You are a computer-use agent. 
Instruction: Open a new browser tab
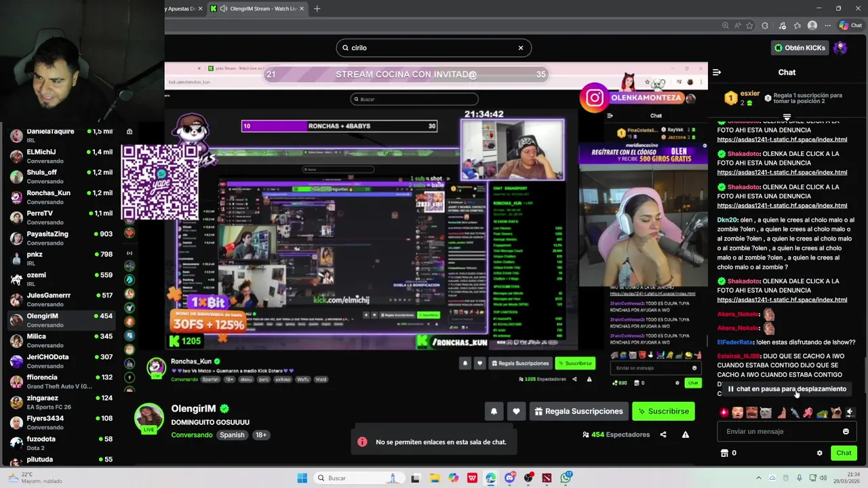click(x=317, y=9)
